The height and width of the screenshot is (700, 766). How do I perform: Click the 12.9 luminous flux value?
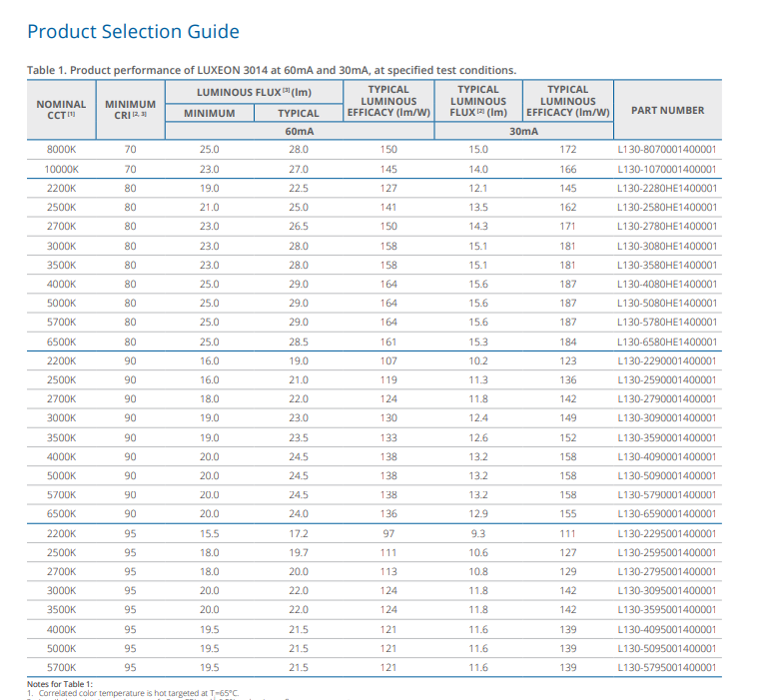pyautogui.click(x=478, y=514)
